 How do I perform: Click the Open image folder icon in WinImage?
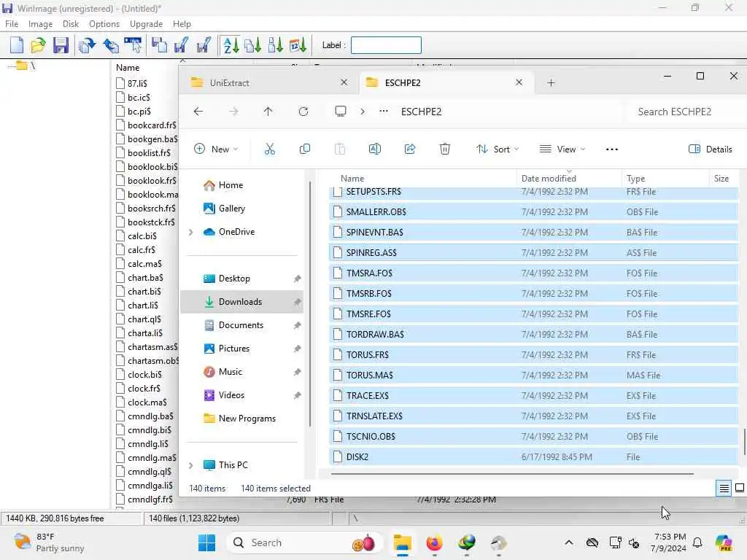pyautogui.click(x=38, y=45)
